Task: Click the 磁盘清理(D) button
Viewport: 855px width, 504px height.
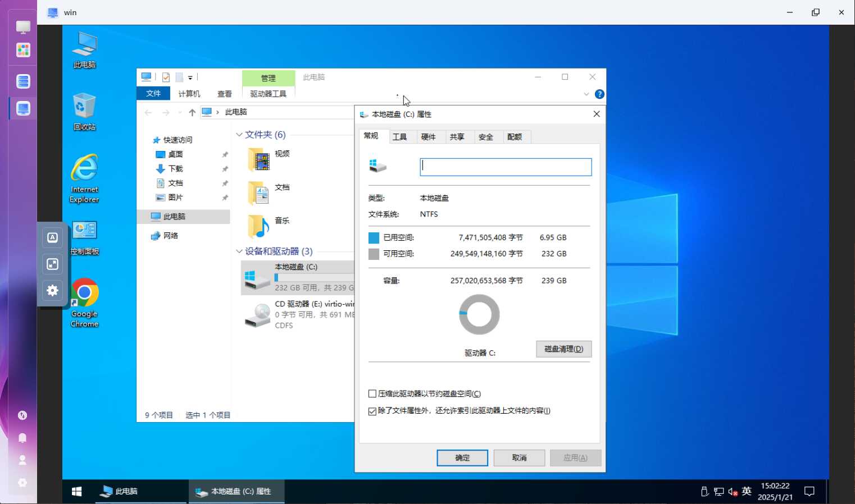Action: tap(563, 349)
